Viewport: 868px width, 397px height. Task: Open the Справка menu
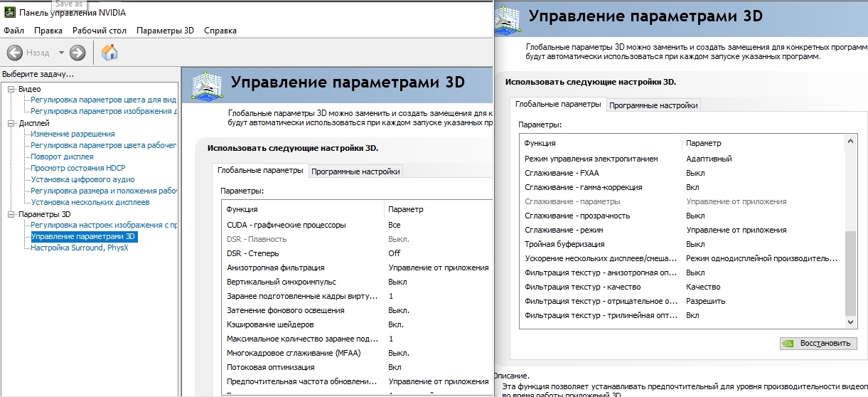220,31
